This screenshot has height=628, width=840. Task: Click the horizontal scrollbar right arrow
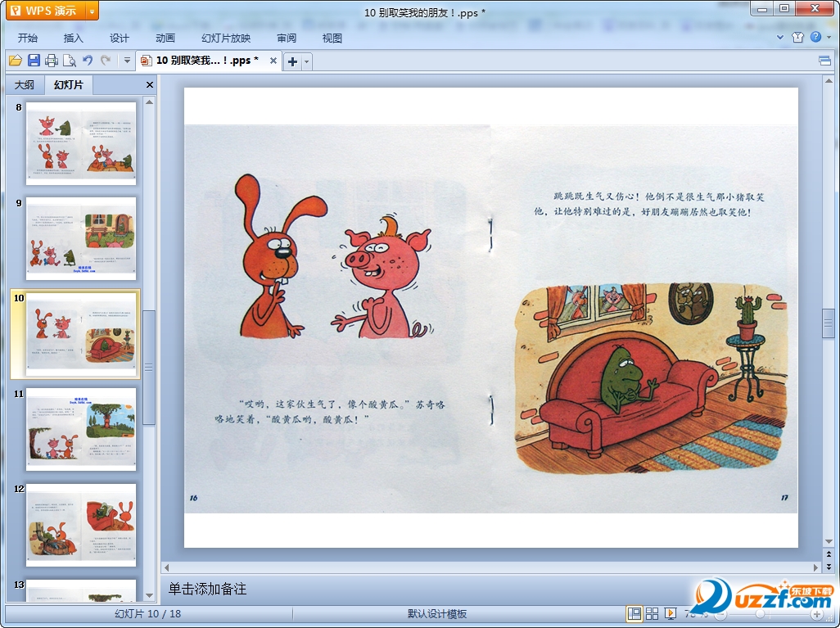tap(816, 567)
